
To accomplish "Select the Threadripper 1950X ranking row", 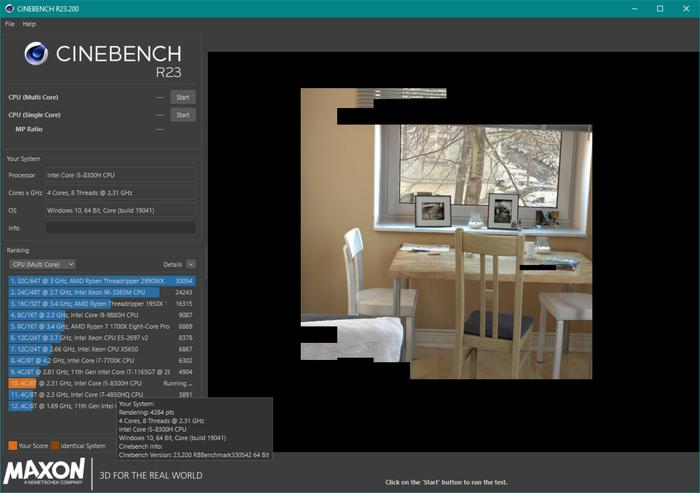I will pyautogui.click(x=102, y=304).
